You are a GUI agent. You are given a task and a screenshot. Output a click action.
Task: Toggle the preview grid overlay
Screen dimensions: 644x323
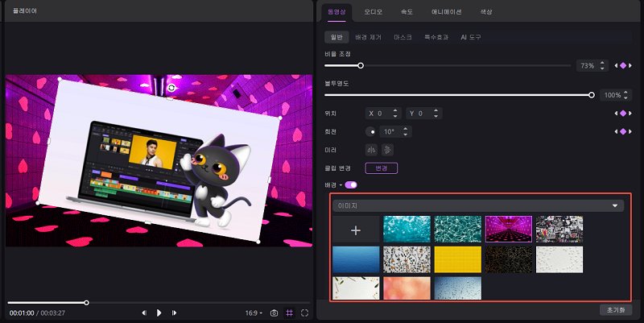coord(290,313)
